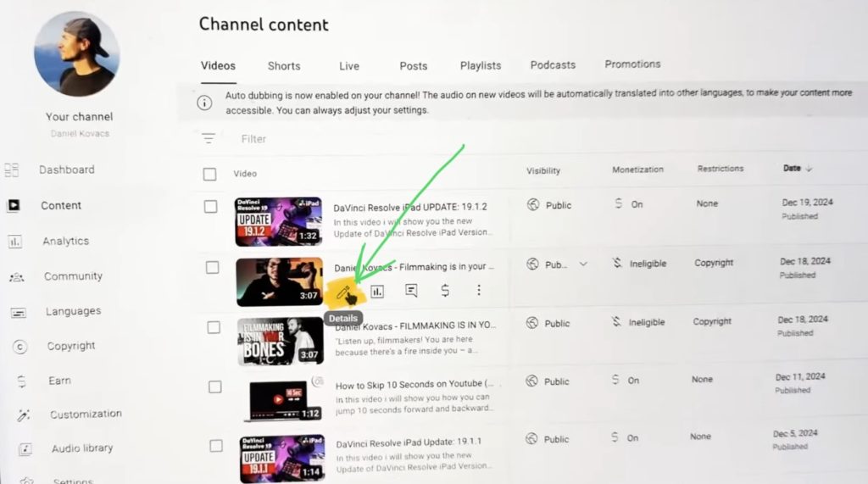Toggle the select-all checkbox in Video header
868x484 pixels.
[209, 175]
